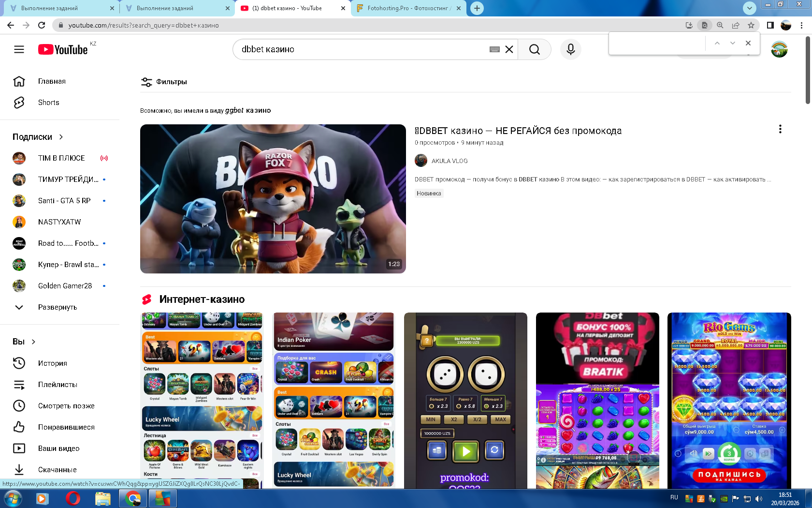Launch Opera from the taskbar
This screenshot has width=812, height=508.
(72, 498)
